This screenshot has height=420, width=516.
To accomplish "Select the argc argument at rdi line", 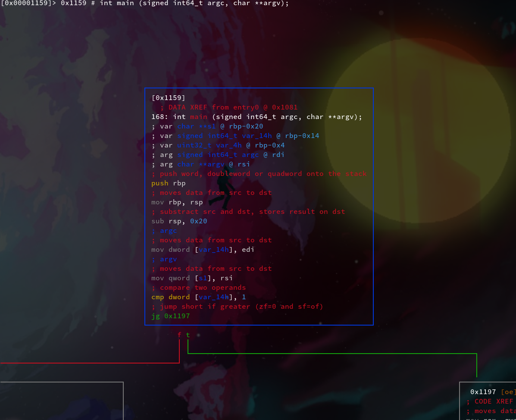I will click(218, 155).
